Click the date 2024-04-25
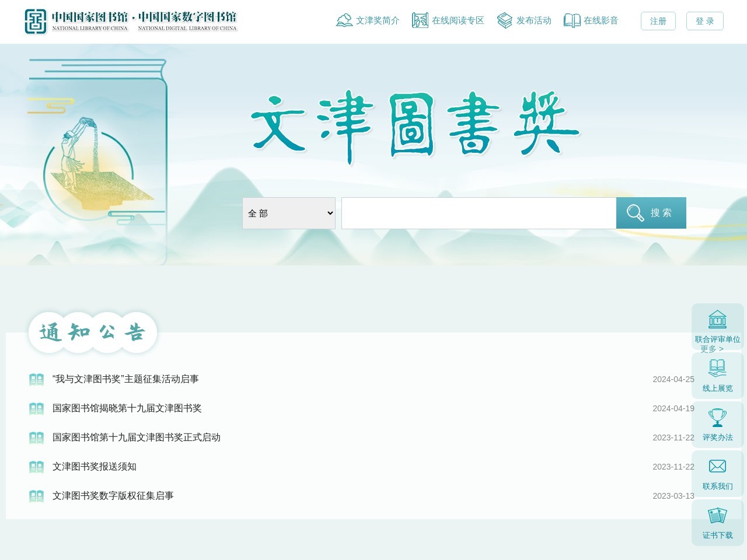The height and width of the screenshot is (560, 747). (673, 379)
